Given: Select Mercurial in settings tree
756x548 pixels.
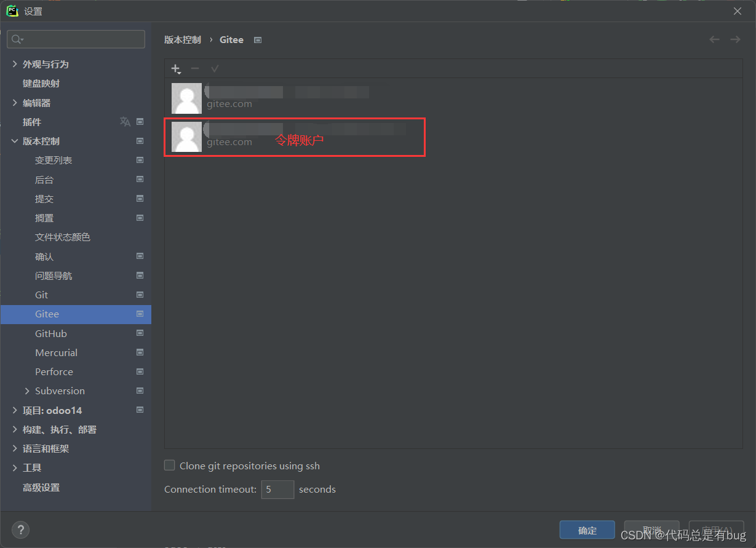Looking at the screenshot, I should (x=57, y=352).
